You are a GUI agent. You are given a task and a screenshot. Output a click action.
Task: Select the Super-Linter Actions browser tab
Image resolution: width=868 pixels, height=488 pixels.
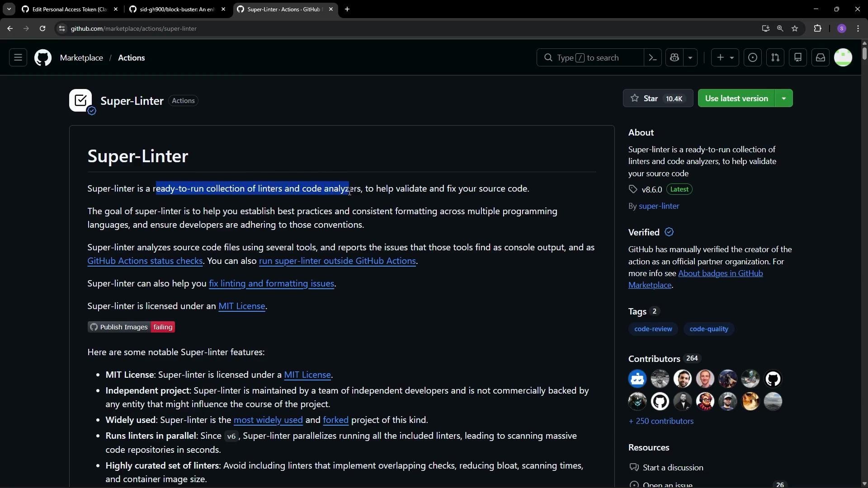285,9
